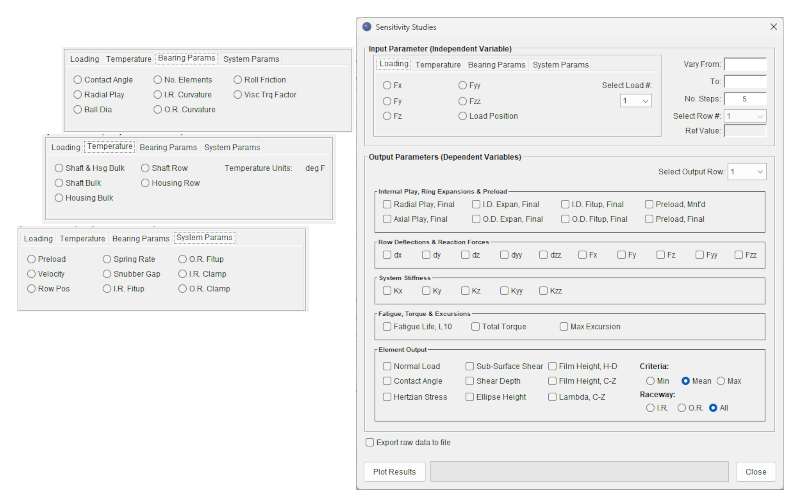This screenshot has height=504, width=800.
Task: Open the Select Load # dropdown
Action: point(636,101)
